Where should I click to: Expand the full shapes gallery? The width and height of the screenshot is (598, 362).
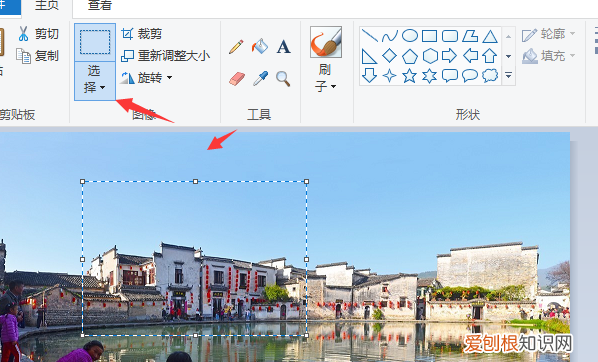pos(508,75)
